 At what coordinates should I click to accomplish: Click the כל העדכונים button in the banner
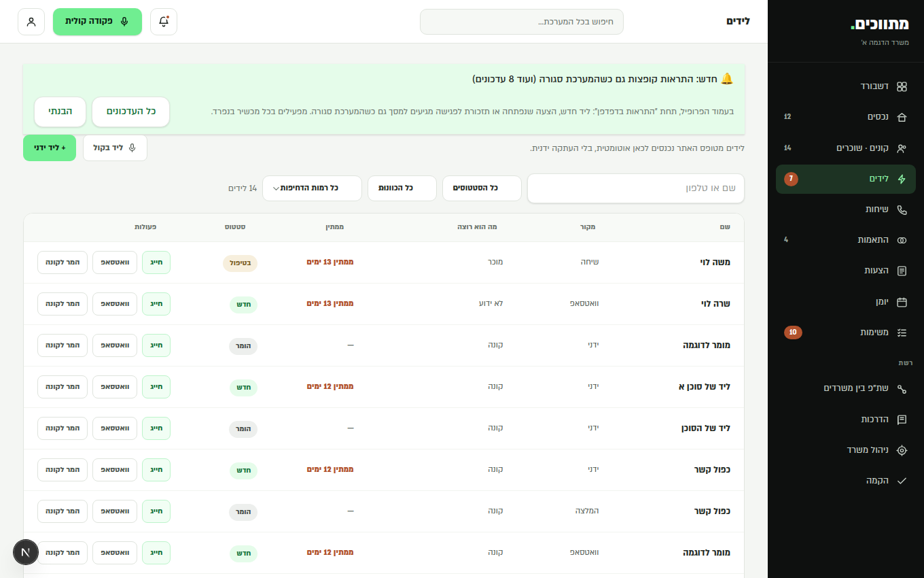(x=130, y=112)
